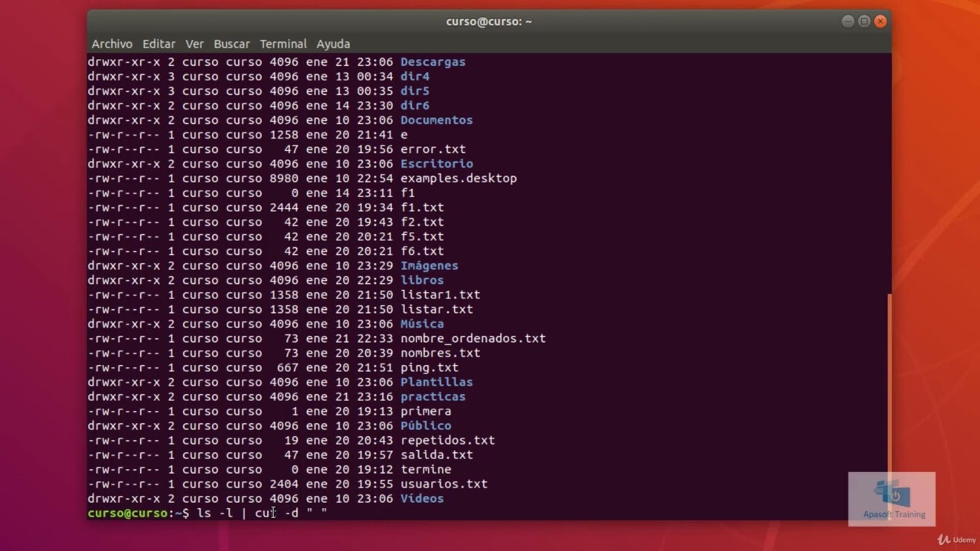Open the Archivo menu
This screenshot has width=980, height=551.
tap(112, 44)
